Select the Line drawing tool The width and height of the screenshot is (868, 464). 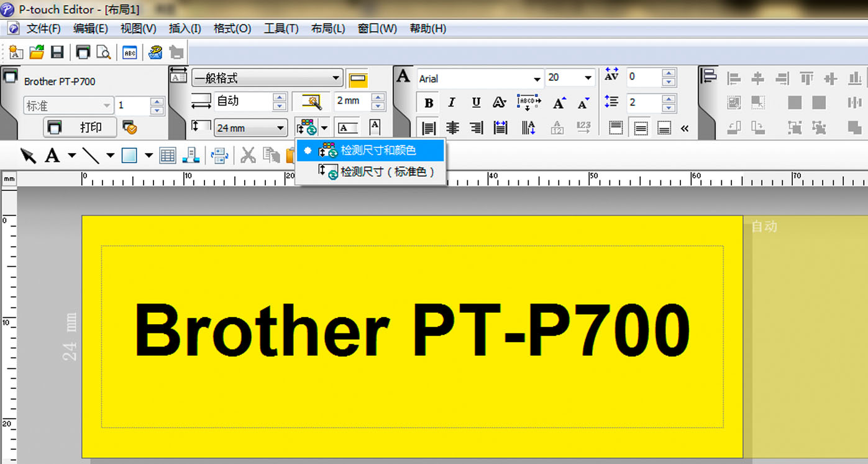91,155
